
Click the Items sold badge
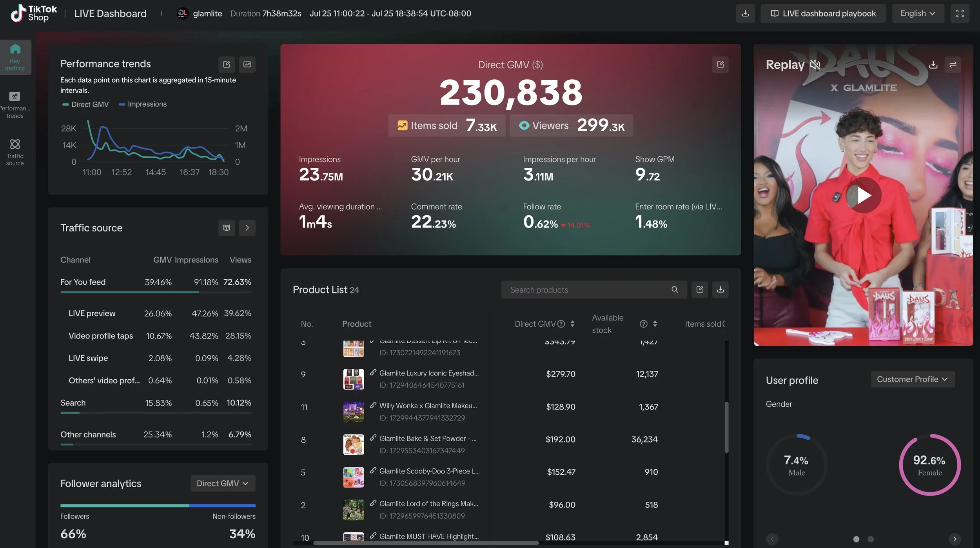pos(447,126)
